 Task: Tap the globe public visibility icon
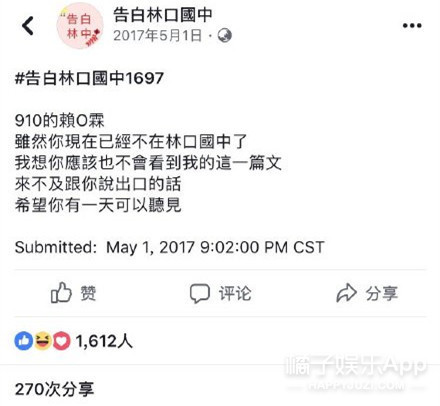tap(224, 35)
